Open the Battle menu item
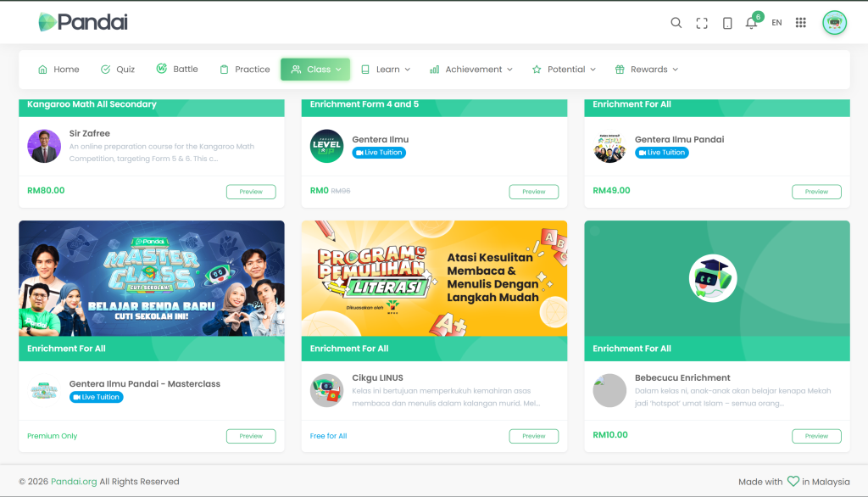Screen dimensions: 868x497 177,70
